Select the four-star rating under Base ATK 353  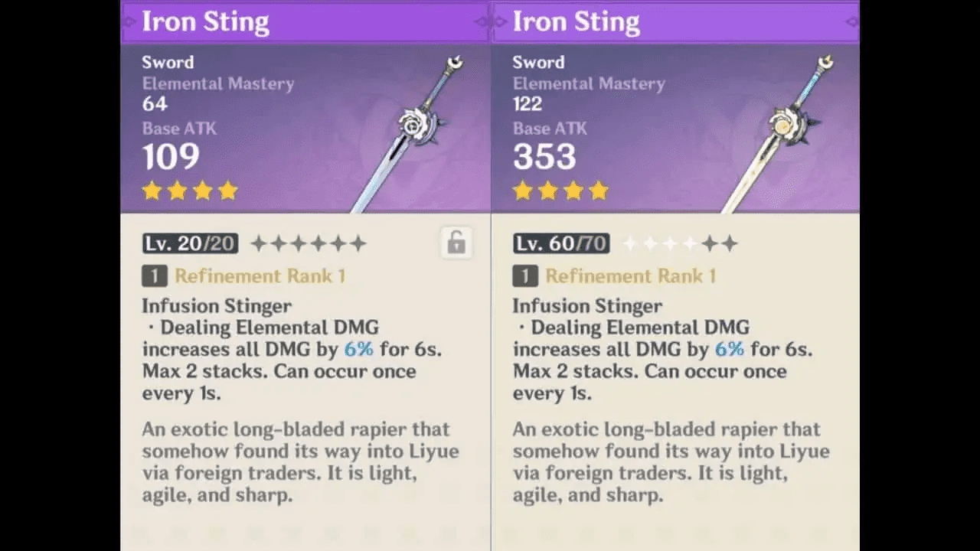point(560,191)
